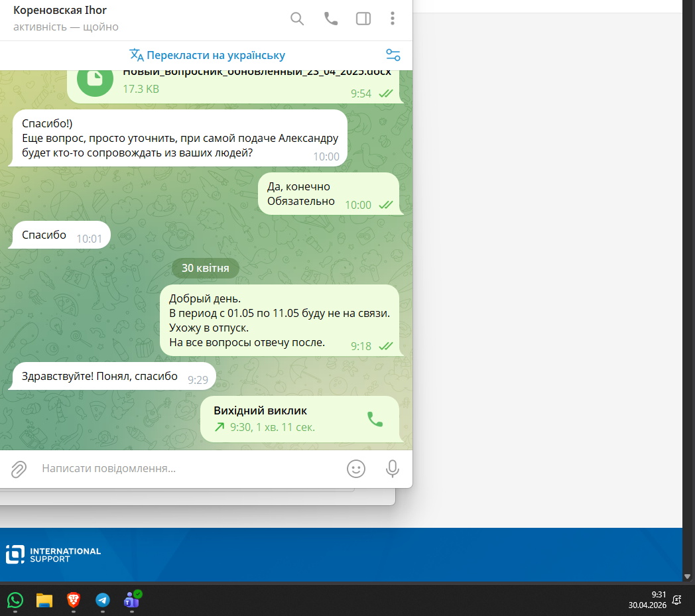Open WhatsApp from the taskbar
Viewport: 695px width, 616px height.
[x=15, y=601]
